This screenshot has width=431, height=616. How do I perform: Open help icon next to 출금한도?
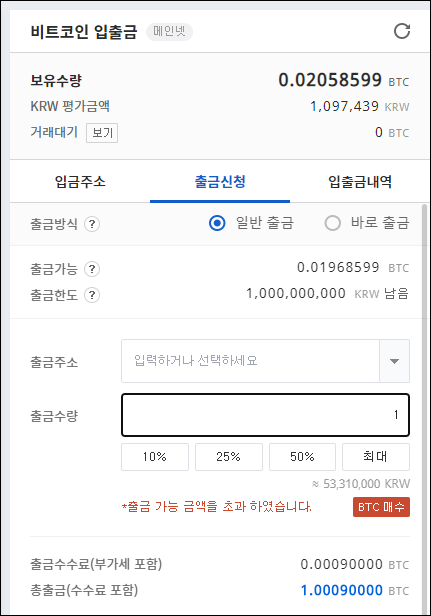pos(92,295)
